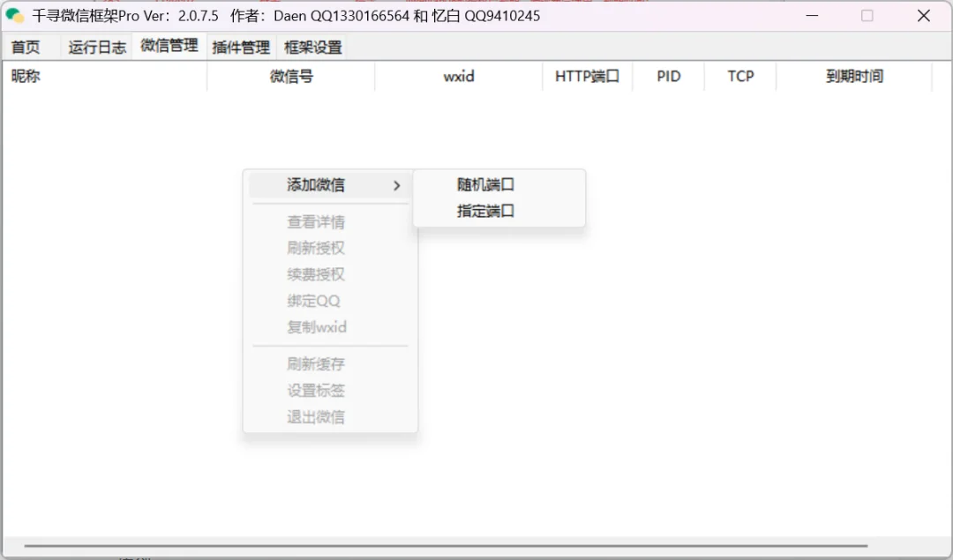
Task: Open the 首页 tab
Action: [x=26, y=47]
